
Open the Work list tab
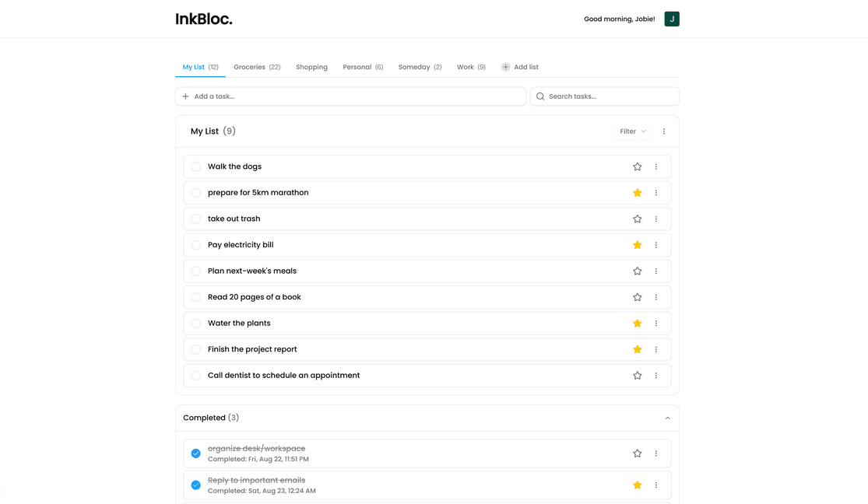pyautogui.click(x=470, y=67)
